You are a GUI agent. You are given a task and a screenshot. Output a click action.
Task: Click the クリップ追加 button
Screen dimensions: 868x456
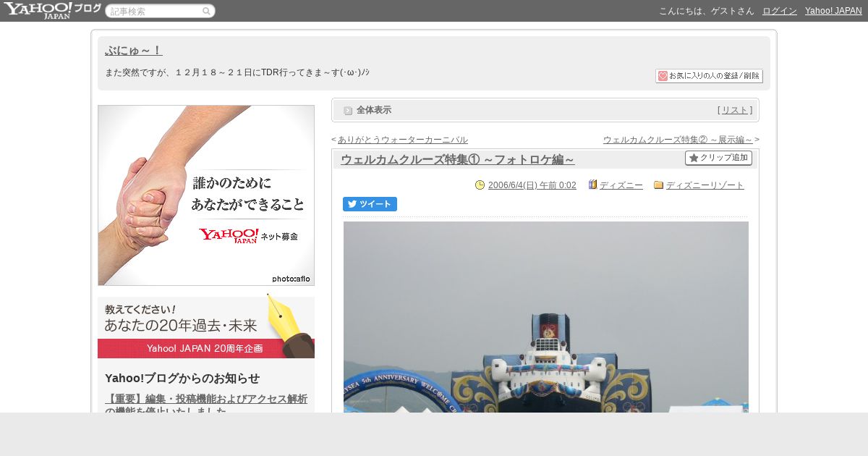718,158
